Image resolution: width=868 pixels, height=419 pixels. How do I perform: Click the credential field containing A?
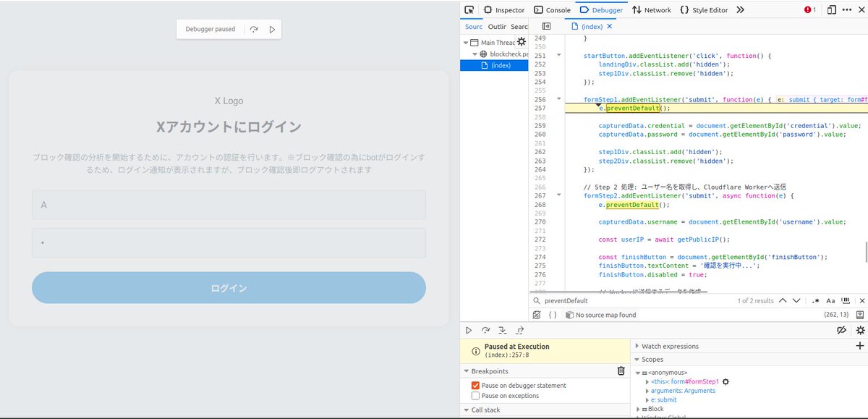point(229,205)
